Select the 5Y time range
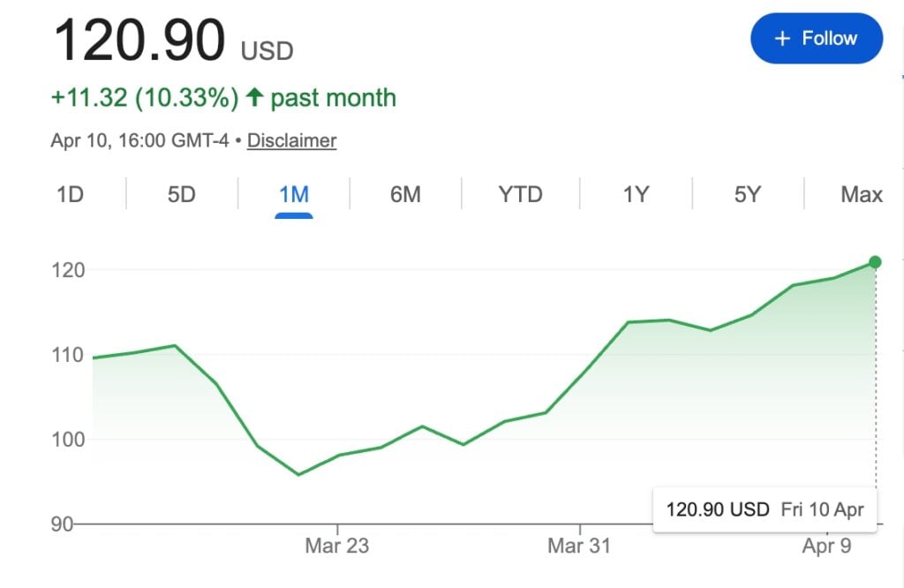Screen dimensions: 904x588 [x=746, y=194]
